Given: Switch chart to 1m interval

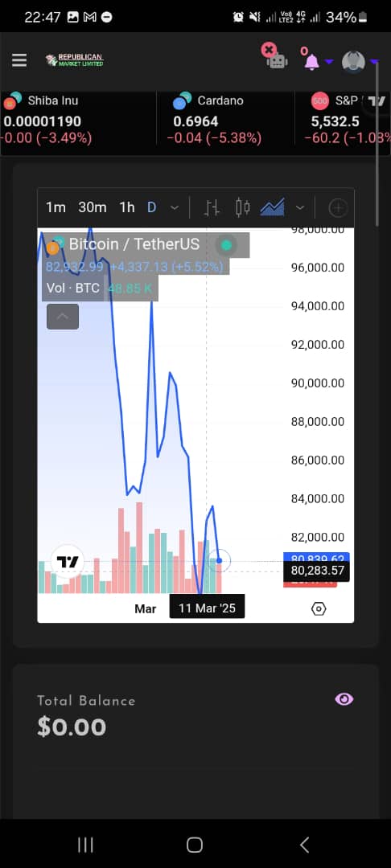Looking at the screenshot, I should pos(56,207).
